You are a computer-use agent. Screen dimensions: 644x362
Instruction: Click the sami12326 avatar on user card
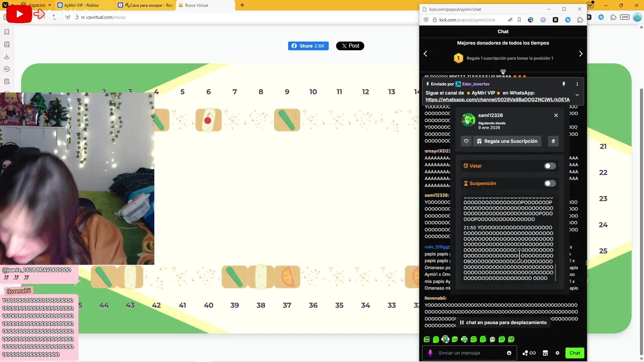pos(468,120)
